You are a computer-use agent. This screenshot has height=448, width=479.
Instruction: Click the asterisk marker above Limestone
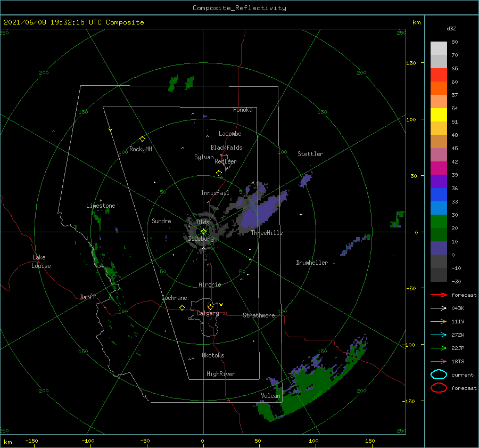pos(101,201)
